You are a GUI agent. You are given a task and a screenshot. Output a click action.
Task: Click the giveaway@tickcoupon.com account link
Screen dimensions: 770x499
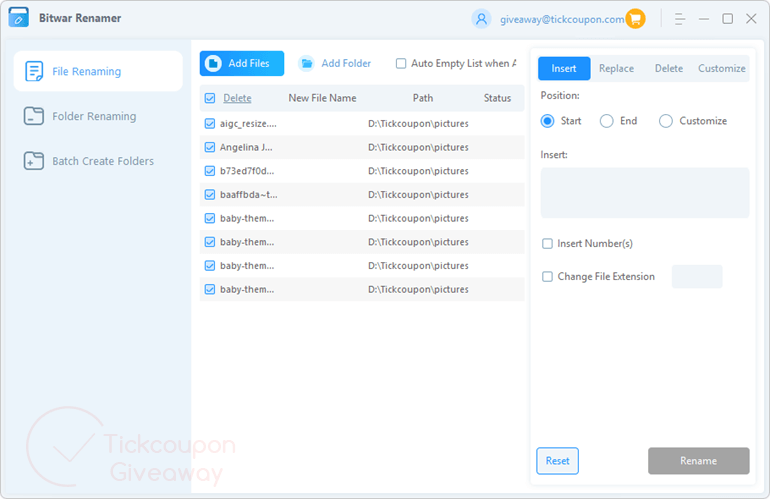[x=562, y=19]
